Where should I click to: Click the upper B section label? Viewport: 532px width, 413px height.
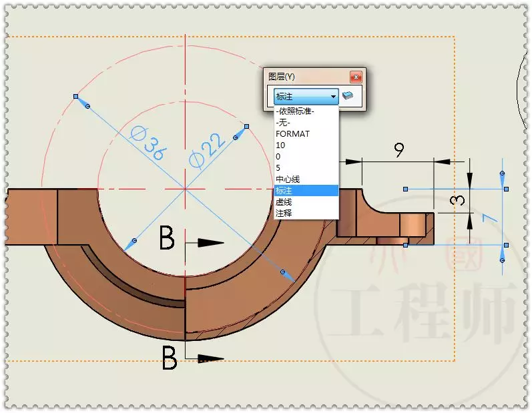(167, 238)
